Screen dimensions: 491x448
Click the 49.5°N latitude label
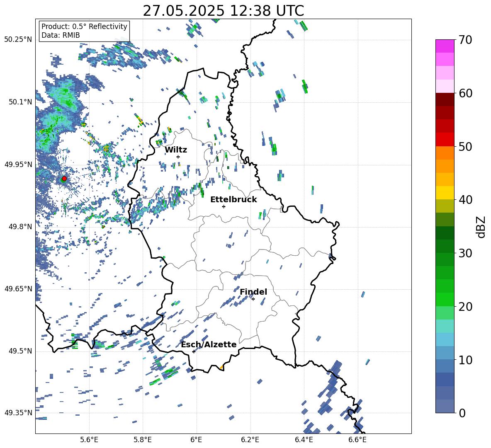(20, 351)
